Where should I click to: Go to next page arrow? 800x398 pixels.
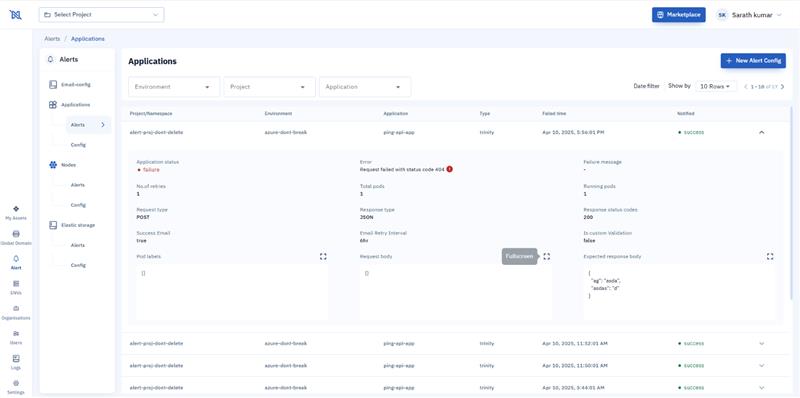tap(783, 87)
